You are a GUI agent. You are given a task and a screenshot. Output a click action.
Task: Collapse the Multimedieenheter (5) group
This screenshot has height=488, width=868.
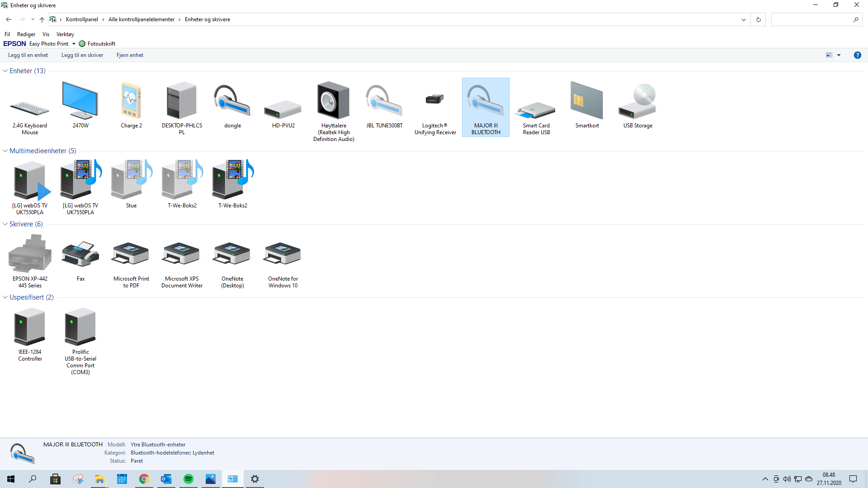tap(5, 151)
